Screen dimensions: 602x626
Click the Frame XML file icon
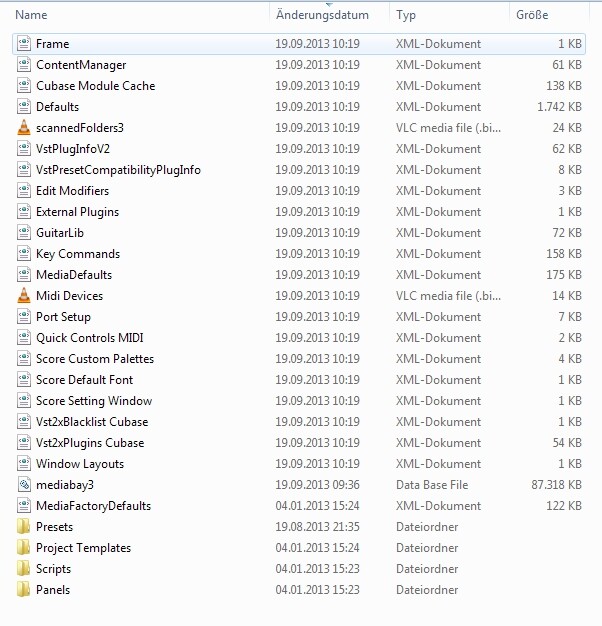click(24, 44)
